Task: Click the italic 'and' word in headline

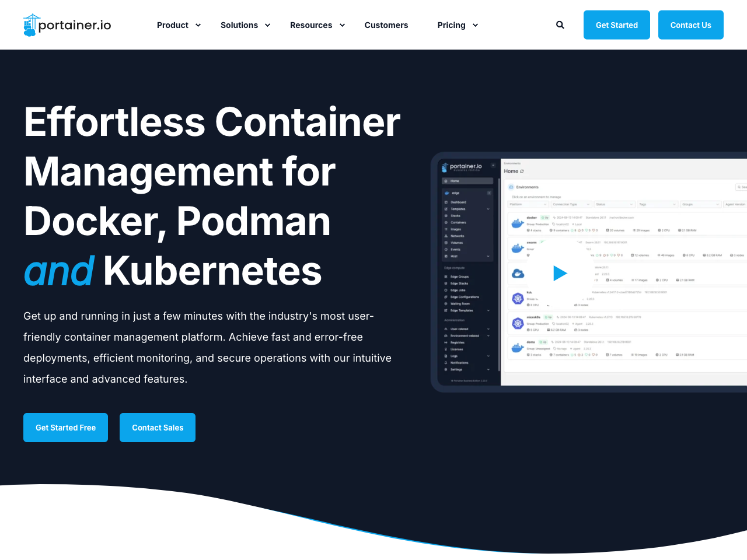Action: 59,271
